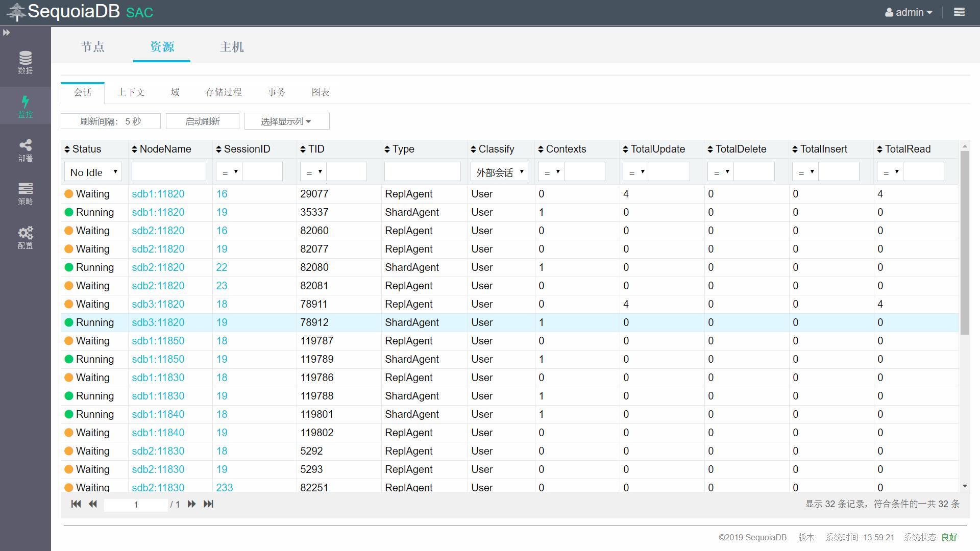Sort table by Contexts column
The image size is (980, 551).
click(x=562, y=149)
